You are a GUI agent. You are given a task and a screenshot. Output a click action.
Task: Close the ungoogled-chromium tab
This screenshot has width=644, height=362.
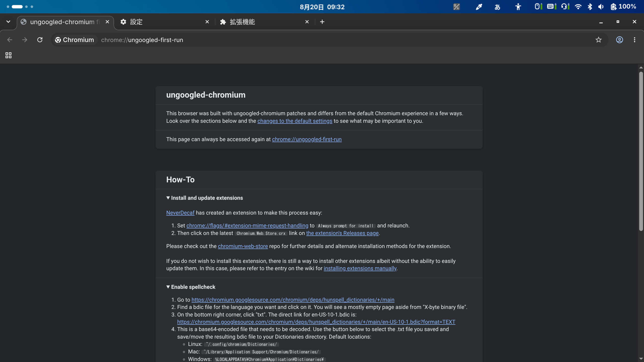coord(107,22)
